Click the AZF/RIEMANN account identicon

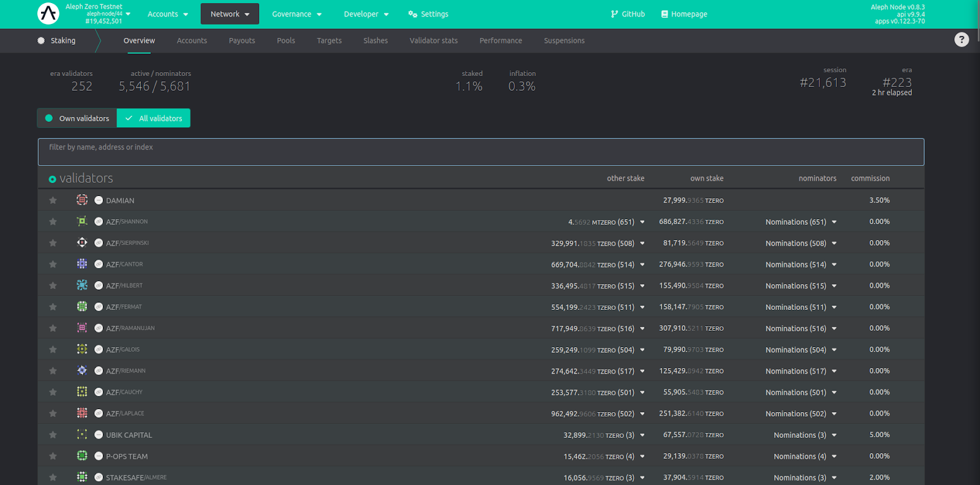pos(82,370)
